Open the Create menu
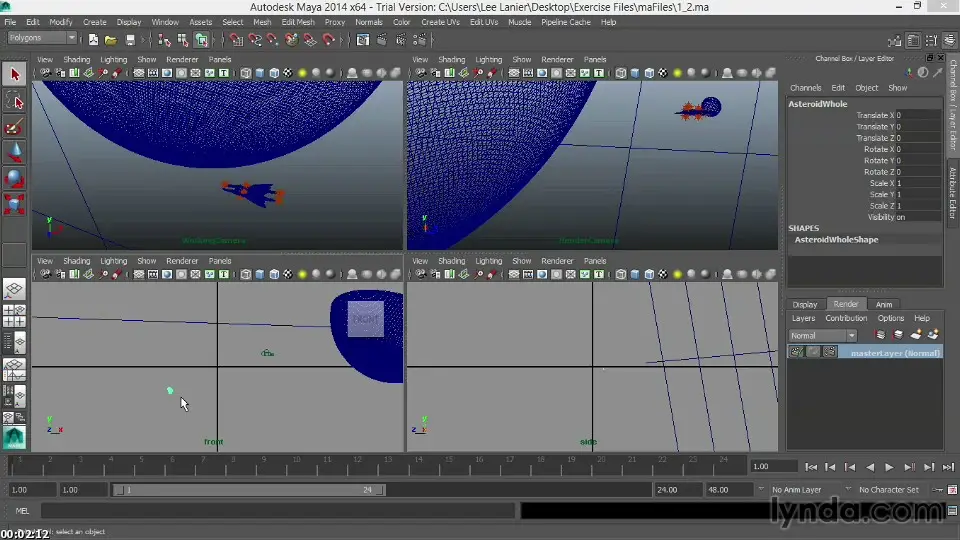The width and height of the screenshot is (960, 540). [94, 22]
